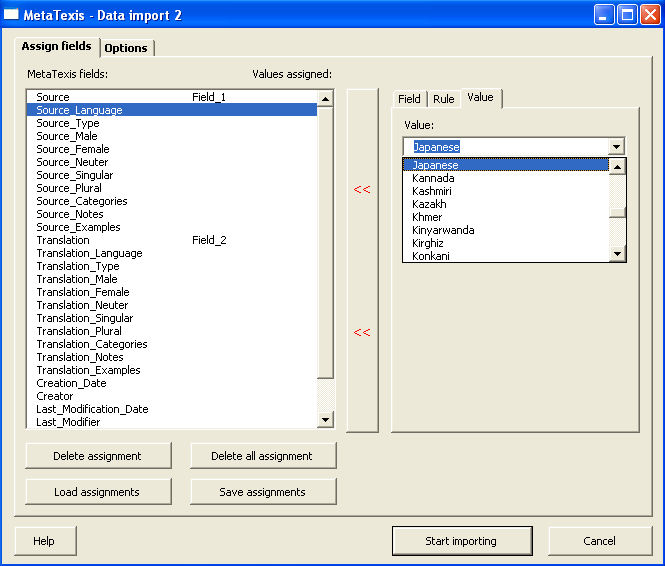Select the Translation_Language field row
This screenshot has width=665, height=566.
[172, 253]
